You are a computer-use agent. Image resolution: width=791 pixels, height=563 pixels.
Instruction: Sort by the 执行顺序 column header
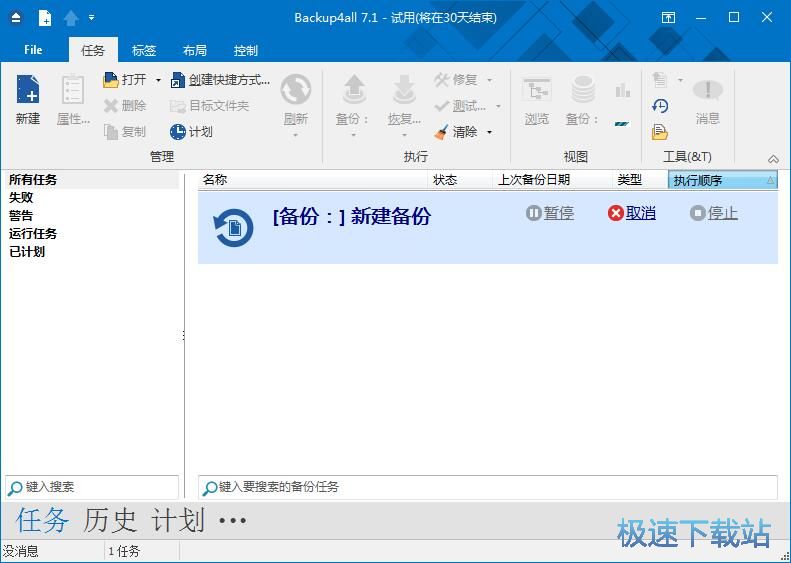722,180
